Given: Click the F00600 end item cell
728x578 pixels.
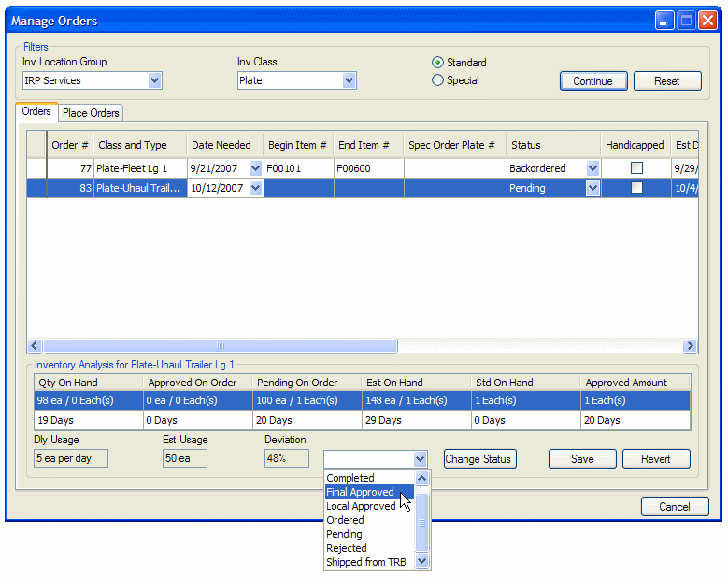Looking at the screenshot, I should 368,168.
